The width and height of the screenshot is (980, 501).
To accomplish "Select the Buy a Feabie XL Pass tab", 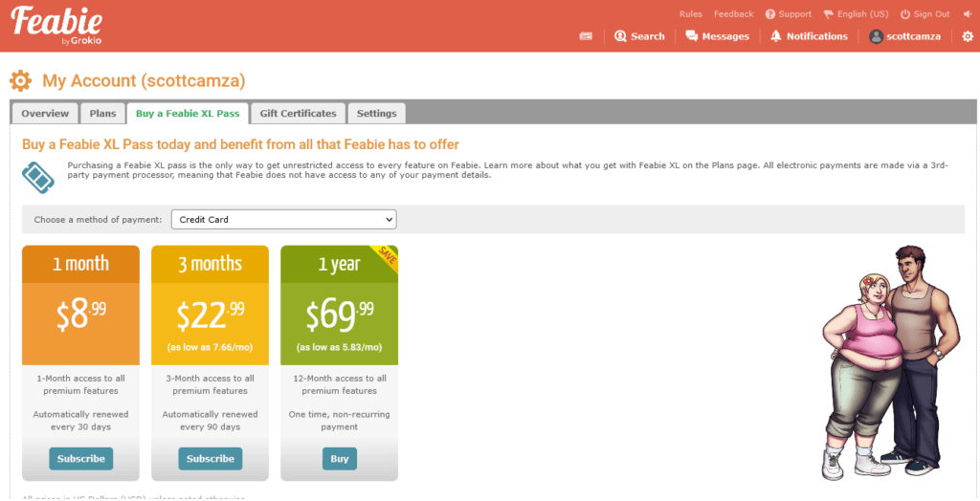I will 188,113.
